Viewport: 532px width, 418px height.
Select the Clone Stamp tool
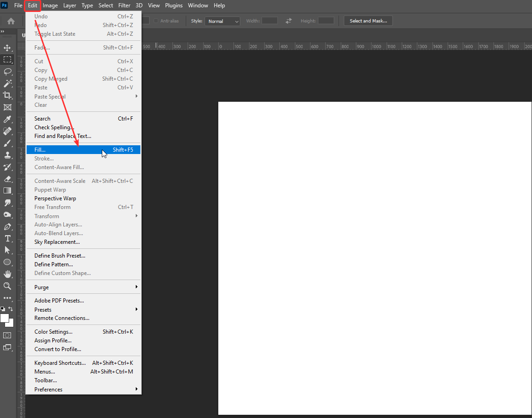click(x=7, y=155)
